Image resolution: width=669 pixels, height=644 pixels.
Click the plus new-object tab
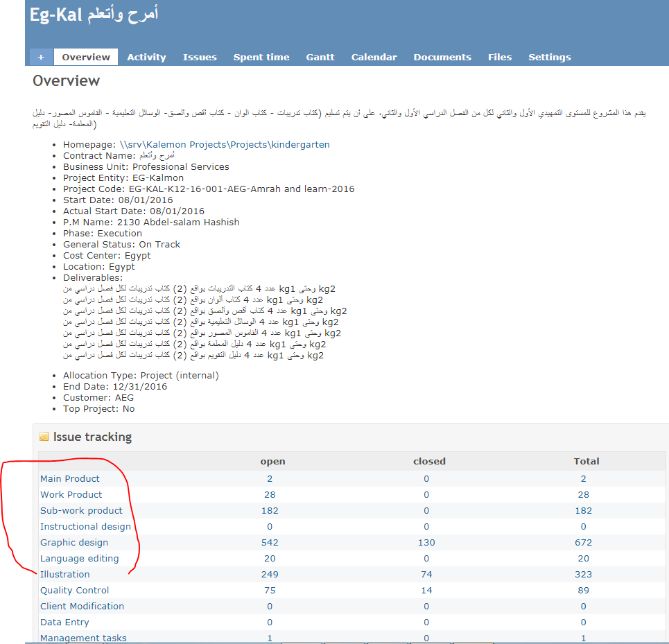pos(41,58)
